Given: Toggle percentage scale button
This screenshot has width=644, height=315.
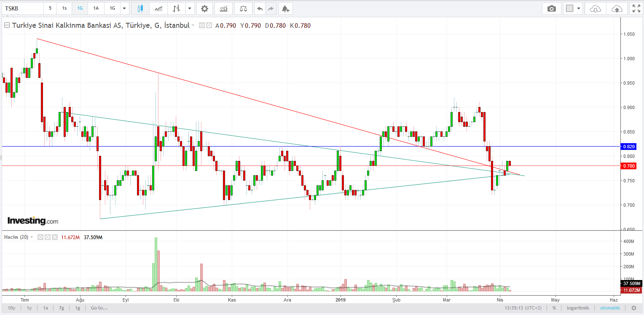Looking at the screenshot, I should coord(554,308).
